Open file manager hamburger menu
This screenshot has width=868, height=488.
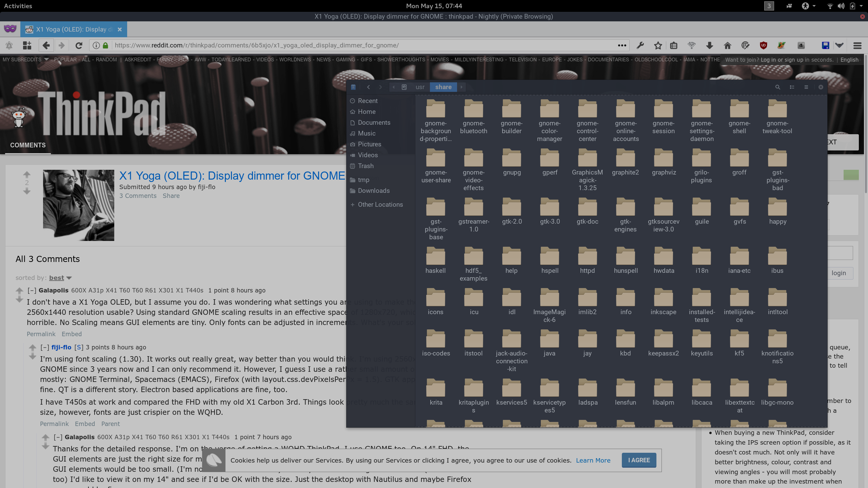(806, 87)
